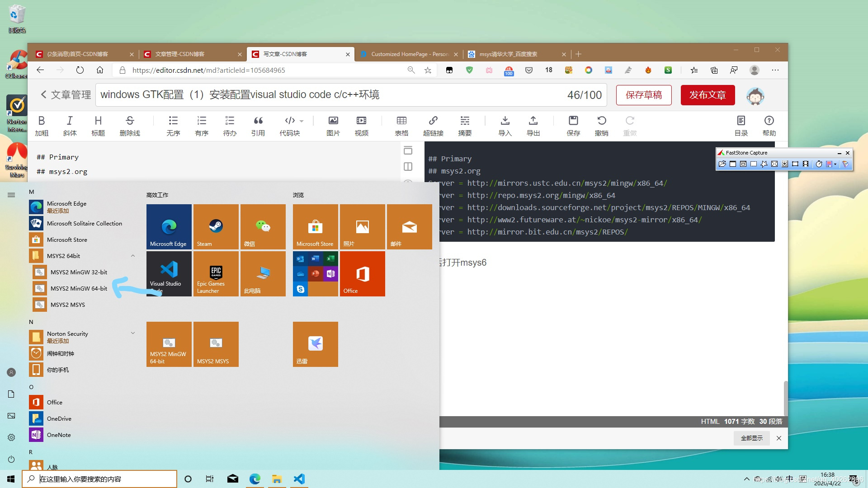Screen dimensions: 868x488
Task: Switch to msys清华大学 百度搜索 tab
Action: 516,54
